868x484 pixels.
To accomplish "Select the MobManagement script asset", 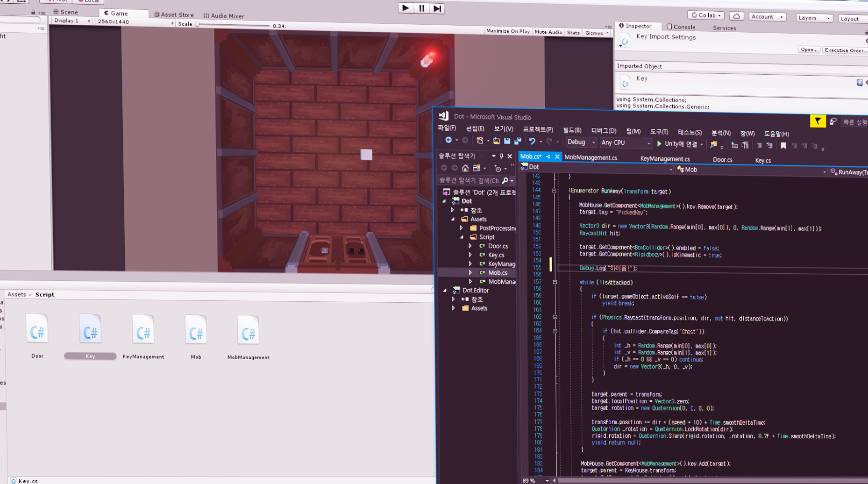I will [x=248, y=337].
